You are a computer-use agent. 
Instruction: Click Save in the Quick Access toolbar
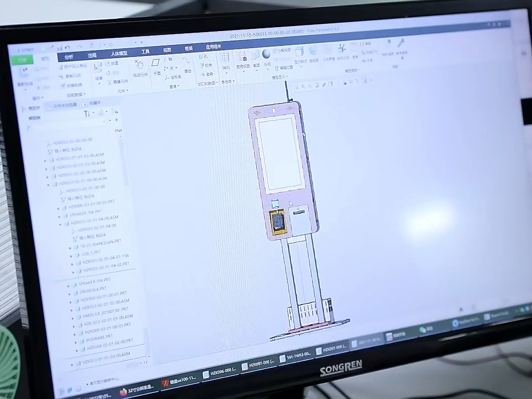pyautogui.click(x=60, y=47)
